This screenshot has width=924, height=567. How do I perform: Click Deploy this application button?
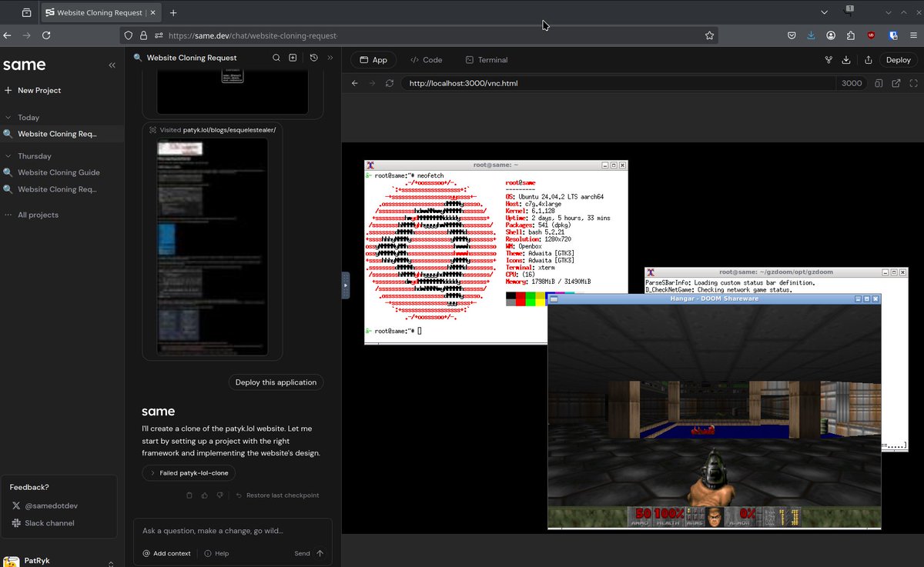click(x=276, y=382)
